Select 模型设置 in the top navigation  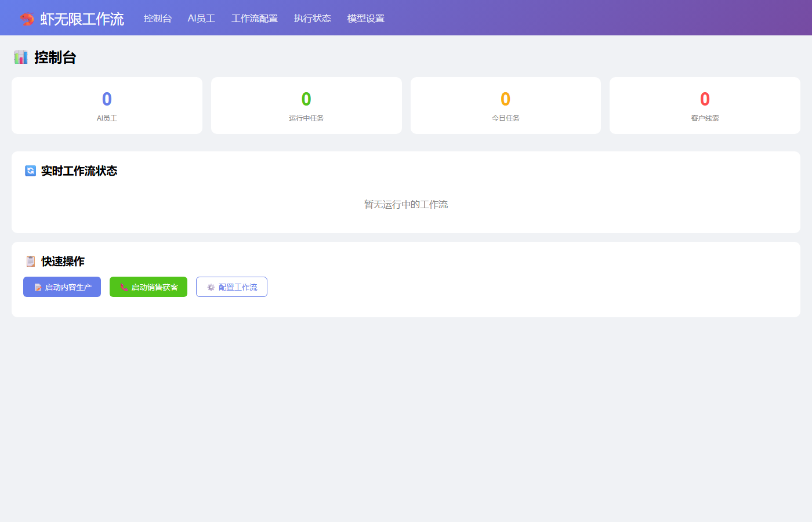click(x=365, y=19)
